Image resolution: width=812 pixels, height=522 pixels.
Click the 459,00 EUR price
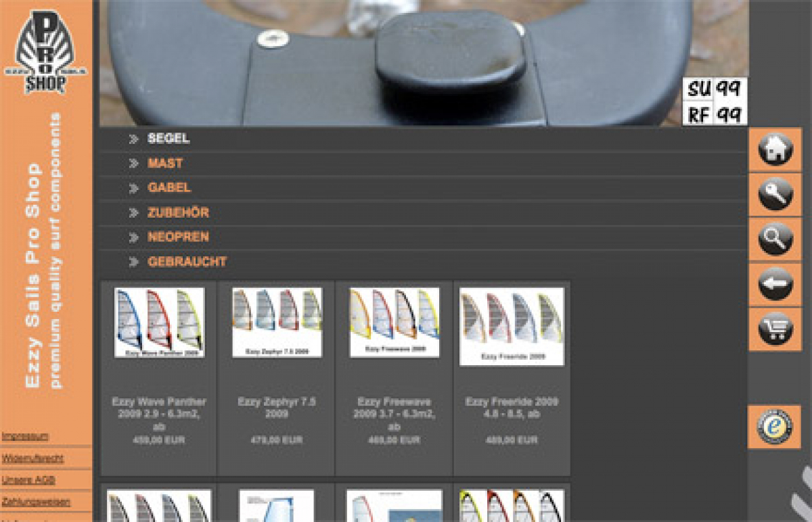tap(159, 440)
